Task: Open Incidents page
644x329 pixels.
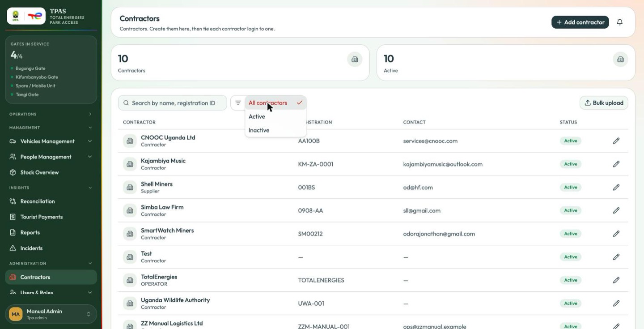Action: click(51, 248)
